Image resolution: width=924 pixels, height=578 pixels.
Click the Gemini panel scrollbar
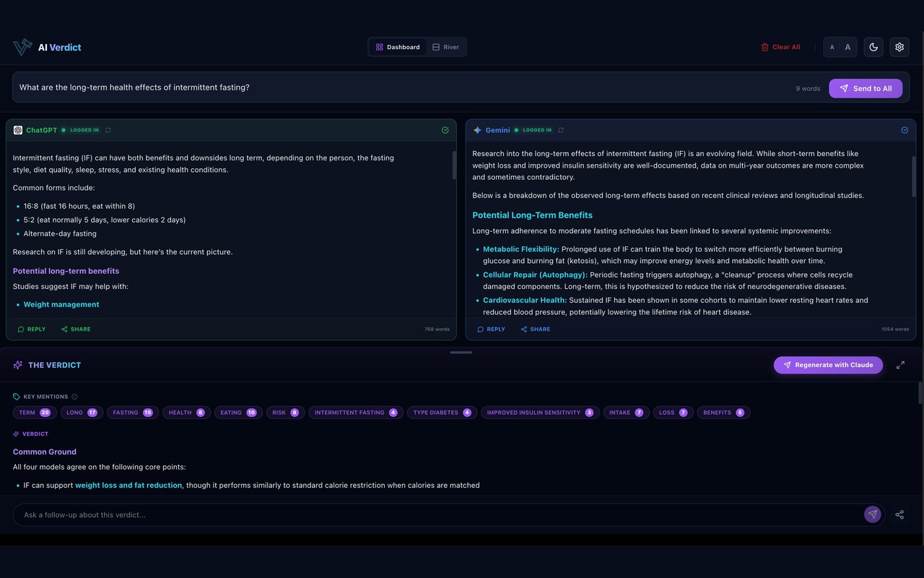pos(914,176)
